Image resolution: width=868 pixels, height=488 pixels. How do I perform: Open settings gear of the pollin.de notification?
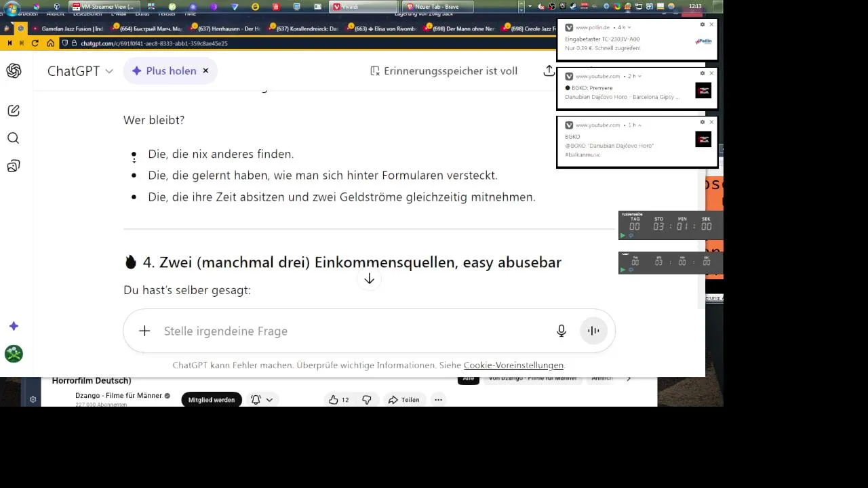click(703, 24)
